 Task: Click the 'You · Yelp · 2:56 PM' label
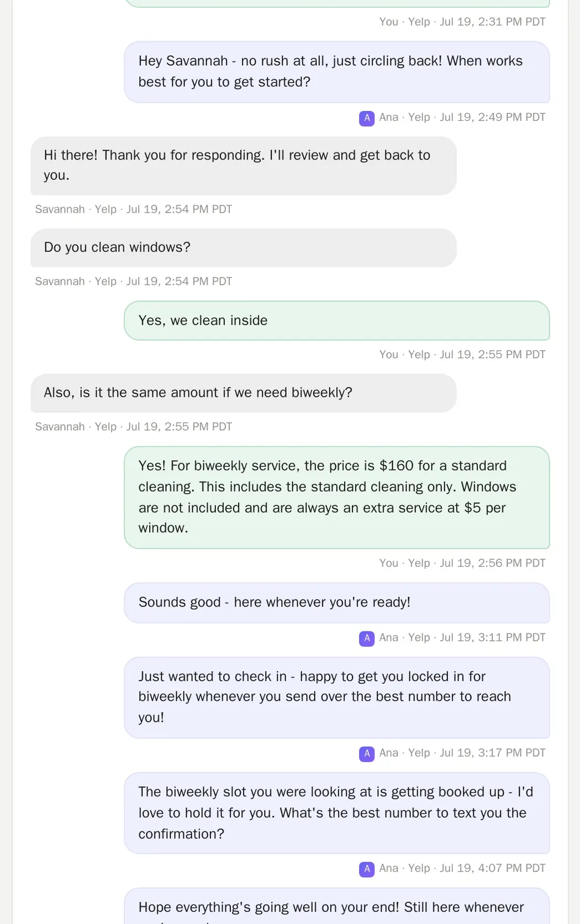click(x=462, y=563)
